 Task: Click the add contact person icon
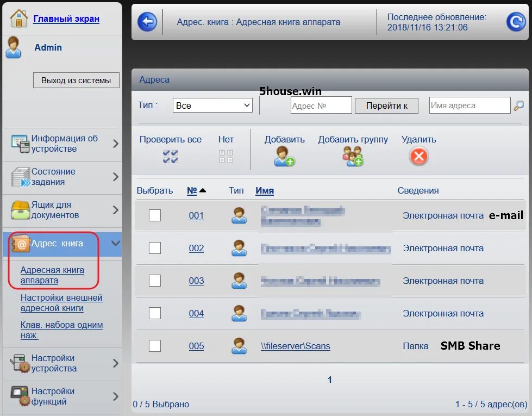[284, 156]
